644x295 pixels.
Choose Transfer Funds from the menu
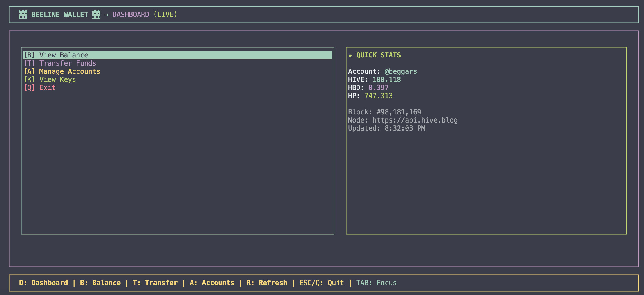coord(60,63)
